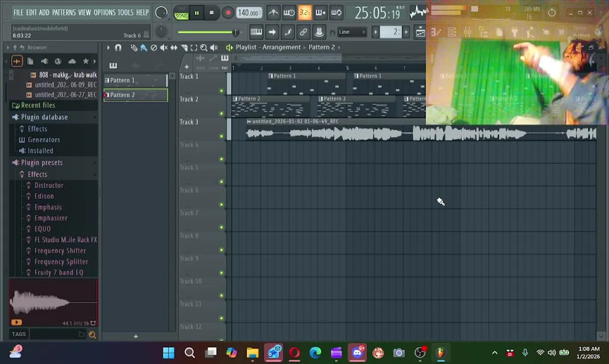This screenshot has width=609, height=364.
Task: Select Pattern 2 in the picker panel
Action: tap(135, 95)
